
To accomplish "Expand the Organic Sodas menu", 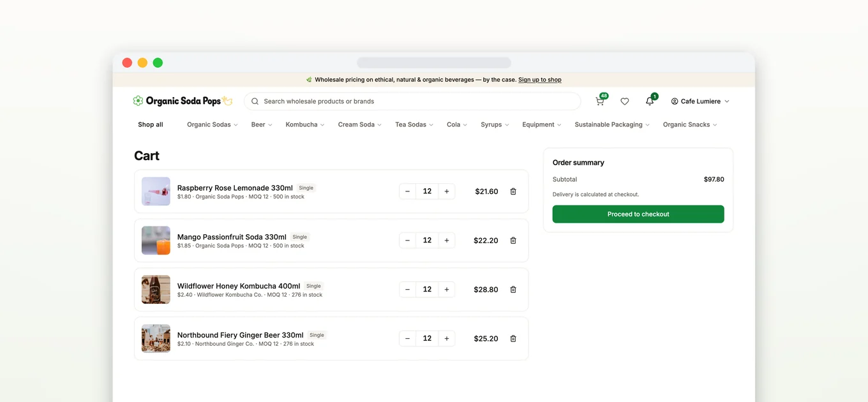I will coord(213,124).
